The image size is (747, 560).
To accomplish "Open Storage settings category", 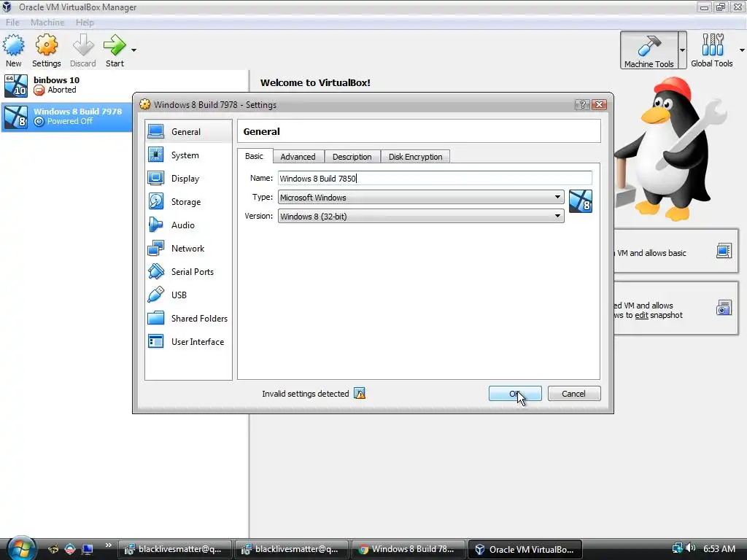I will click(x=188, y=202).
